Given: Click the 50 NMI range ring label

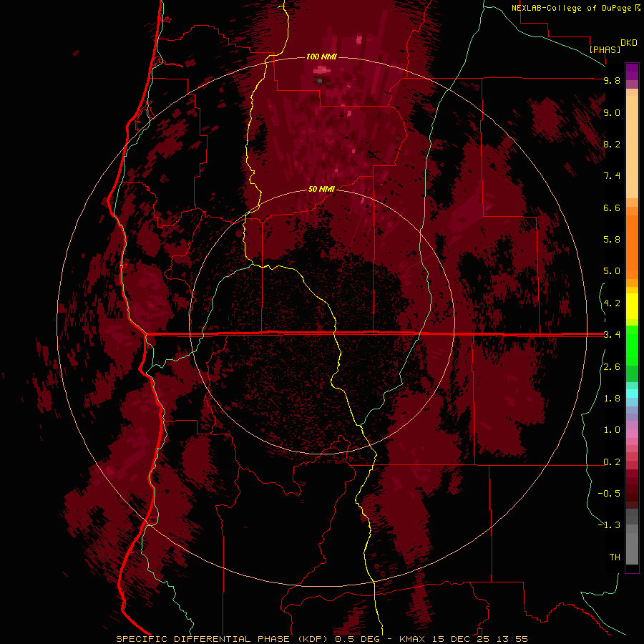Looking at the screenshot, I should pyautogui.click(x=321, y=189).
